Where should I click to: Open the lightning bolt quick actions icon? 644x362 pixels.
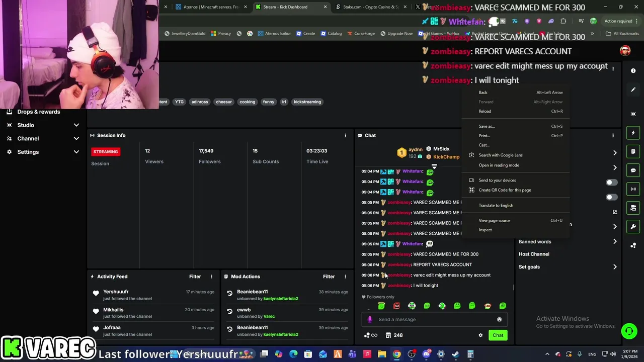click(633, 133)
